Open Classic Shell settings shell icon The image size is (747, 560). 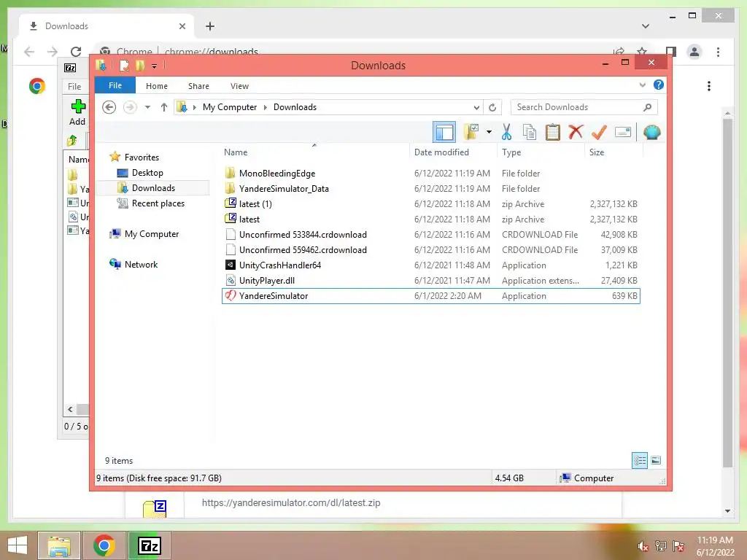click(x=651, y=132)
